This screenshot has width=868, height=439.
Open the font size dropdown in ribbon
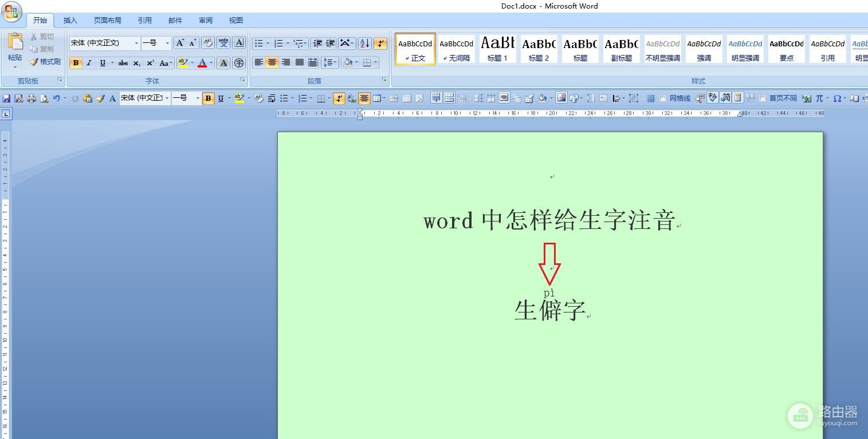[x=167, y=43]
